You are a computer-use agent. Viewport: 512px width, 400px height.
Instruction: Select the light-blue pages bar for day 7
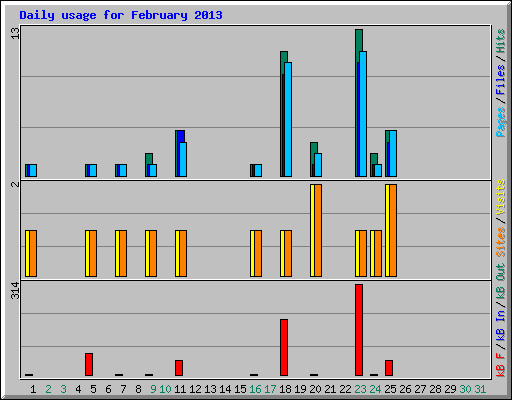123,170
